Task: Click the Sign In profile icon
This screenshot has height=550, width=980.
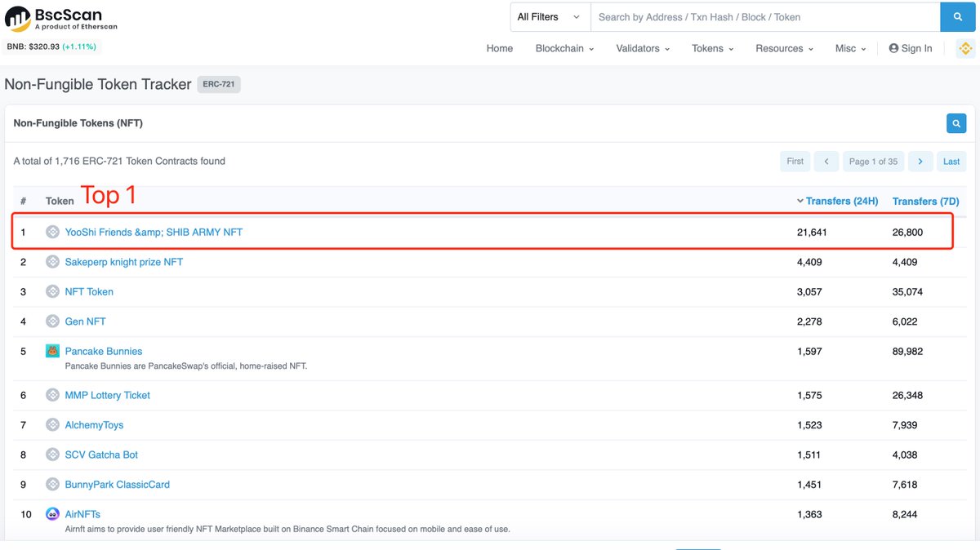Action: (x=894, y=48)
